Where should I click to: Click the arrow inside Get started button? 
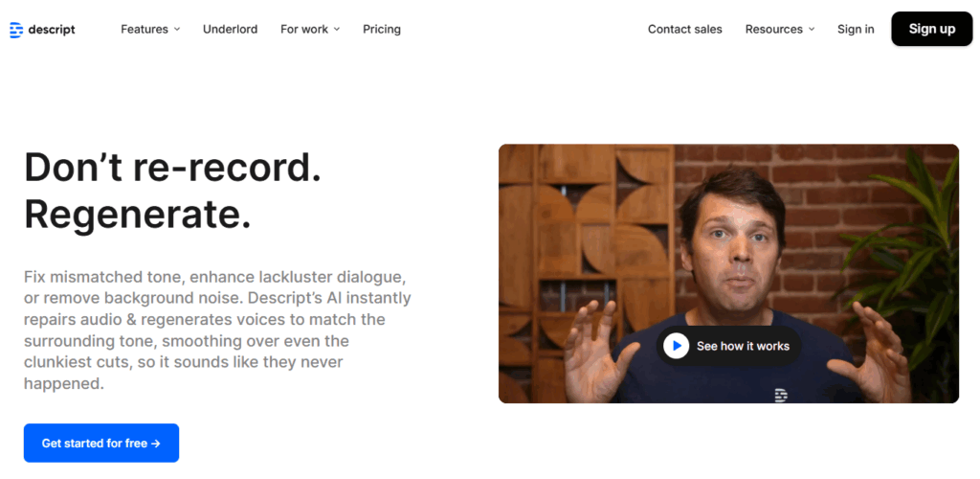point(156,444)
